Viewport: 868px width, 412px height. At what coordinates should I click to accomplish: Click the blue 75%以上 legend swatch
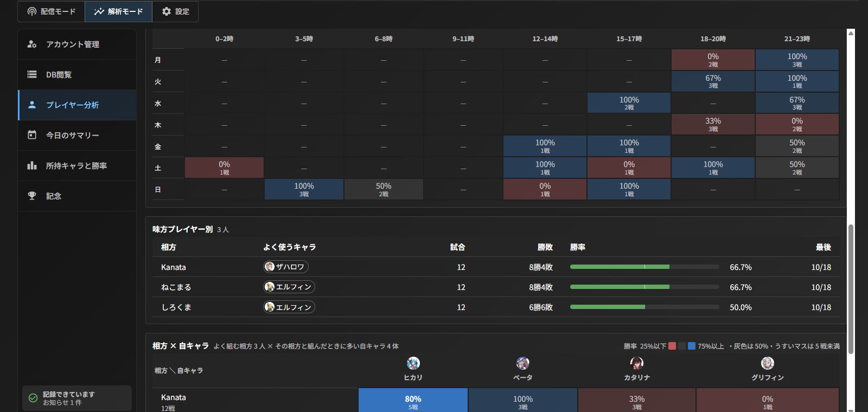pyautogui.click(x=692, y=346)
